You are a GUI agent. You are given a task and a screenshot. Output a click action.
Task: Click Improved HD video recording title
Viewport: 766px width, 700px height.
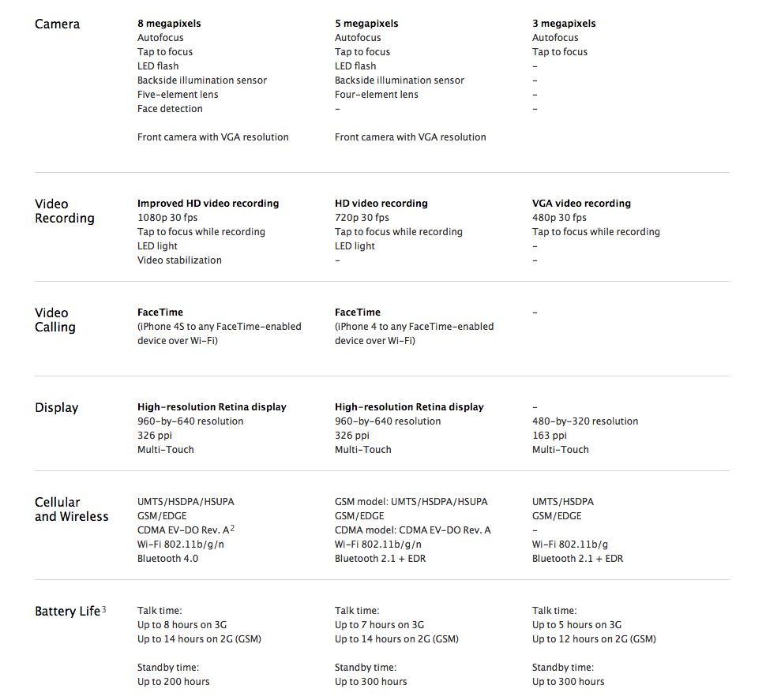coord(208,204)
